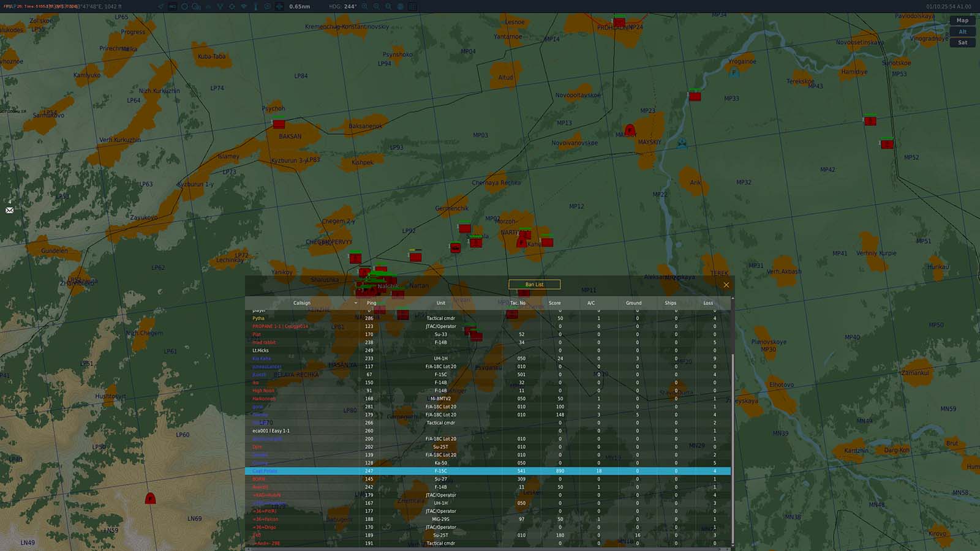Select the circle drawing tool icon
This screenshot has height=551, width=980.
coord(184,6)
